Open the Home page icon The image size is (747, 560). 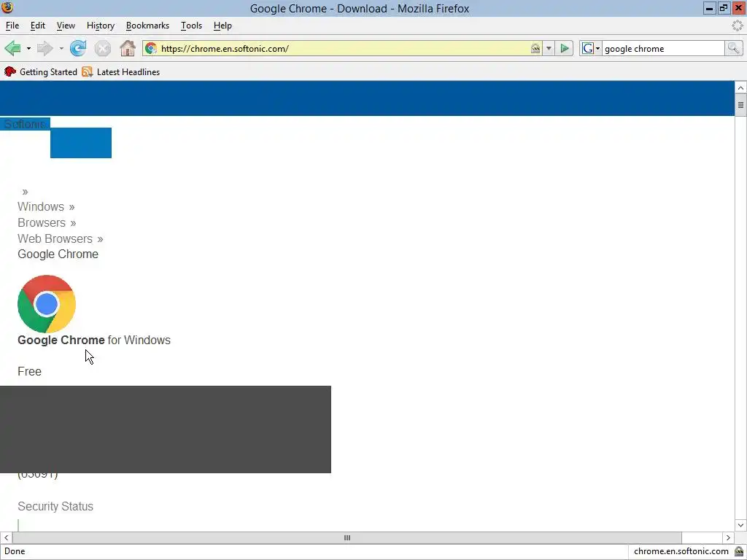point(127,48)
